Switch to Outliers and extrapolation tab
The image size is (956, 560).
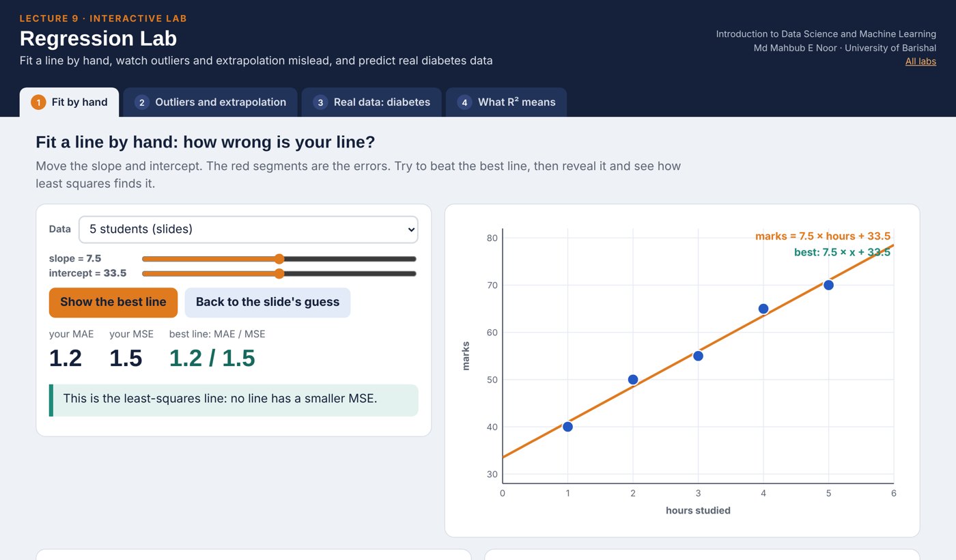tap(210, 102)
